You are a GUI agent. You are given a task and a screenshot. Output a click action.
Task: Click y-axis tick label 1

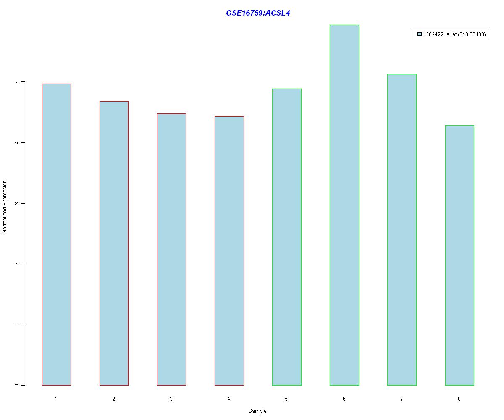click(x=17, y=325)
